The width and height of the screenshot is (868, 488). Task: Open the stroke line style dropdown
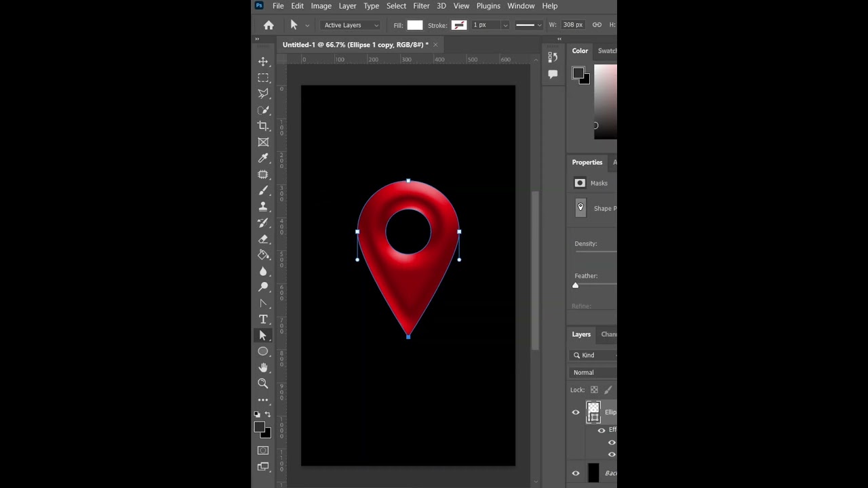coord(529,25)
